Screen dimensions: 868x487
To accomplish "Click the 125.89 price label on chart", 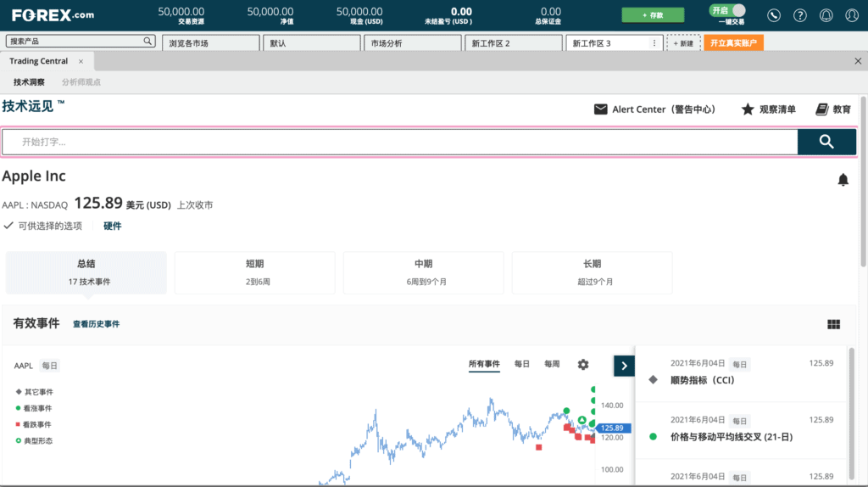I will pyautogui.click(x=613, y=428).
